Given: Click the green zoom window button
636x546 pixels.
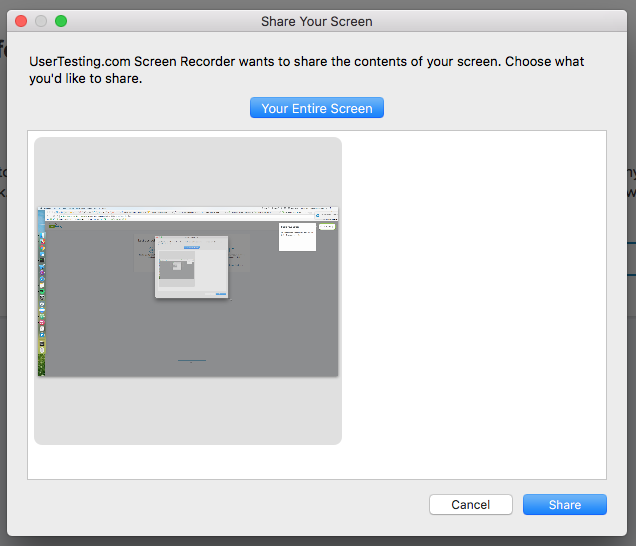Looking at the screenshot, I should [x=60, y=20].
